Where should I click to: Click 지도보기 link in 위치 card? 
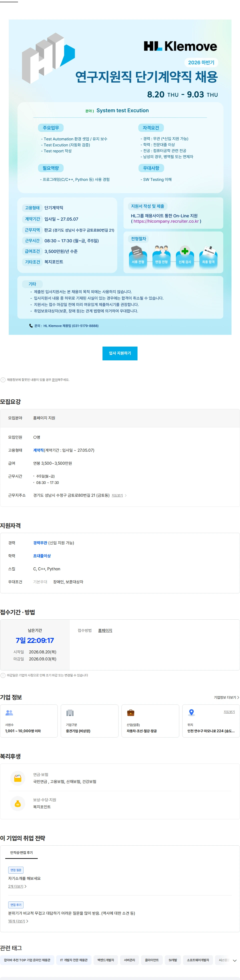tap(229, 712)
